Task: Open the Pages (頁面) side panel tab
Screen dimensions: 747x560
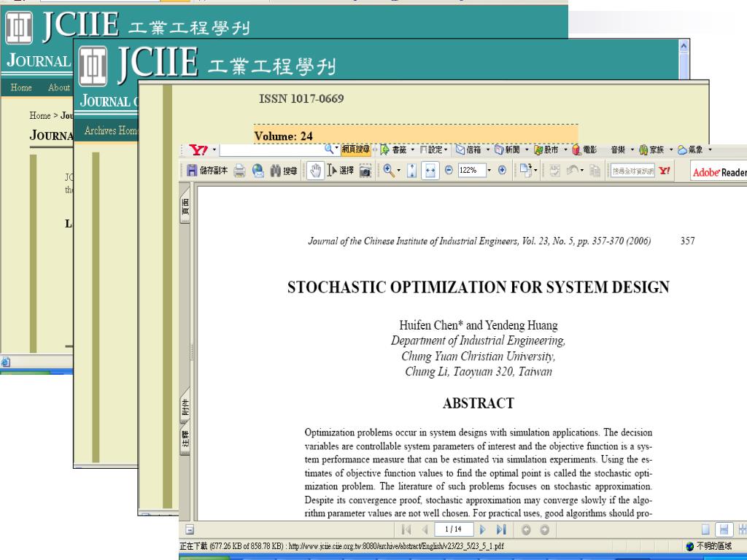Action: [185, 208]
